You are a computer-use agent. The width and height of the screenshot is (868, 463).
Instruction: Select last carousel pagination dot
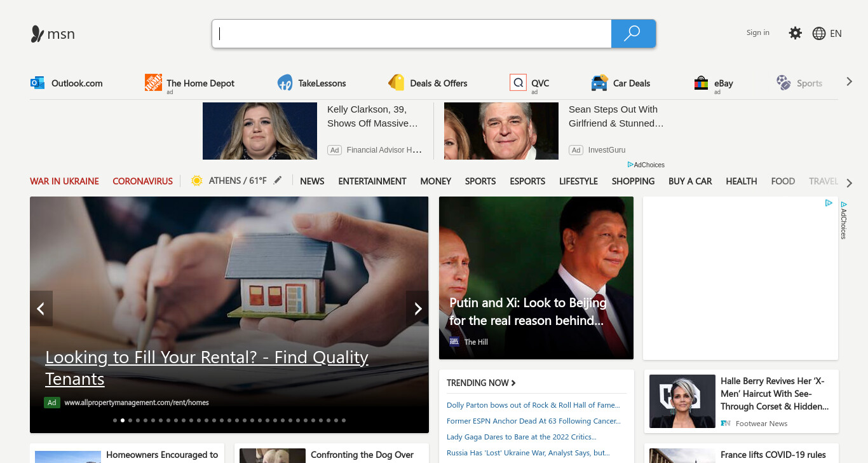click(x=344, y=420)
